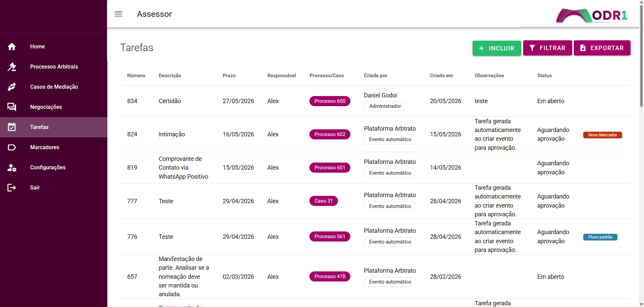Click the document icon on EXPORTAR button
The width and height of the screenshot is (644, 307).
583,48
